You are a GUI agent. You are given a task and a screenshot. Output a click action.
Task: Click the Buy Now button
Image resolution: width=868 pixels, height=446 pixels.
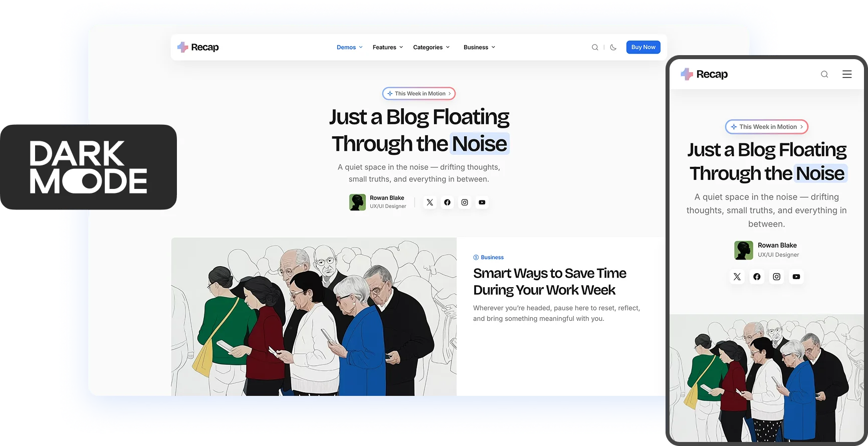click(x=643, y=47)
